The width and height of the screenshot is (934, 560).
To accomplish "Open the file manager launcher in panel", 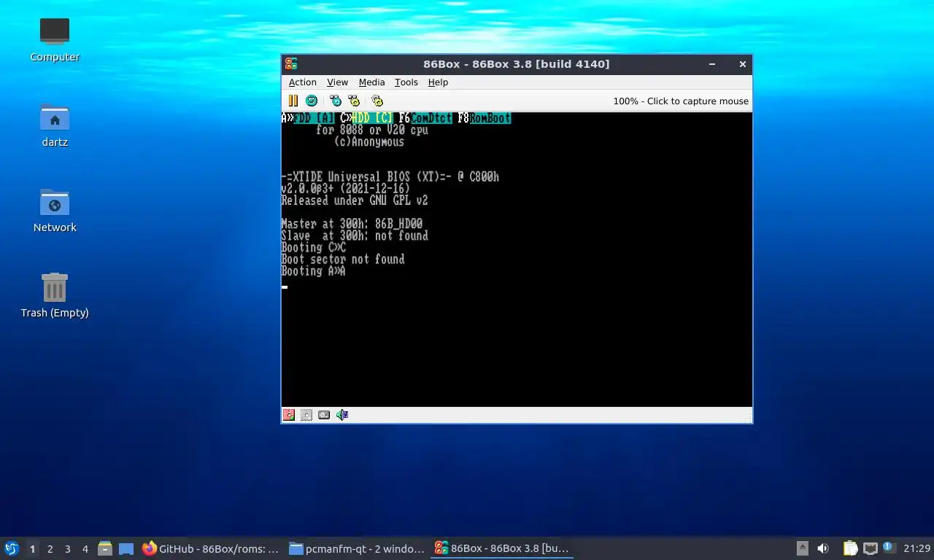I will (x=105, y=548).
